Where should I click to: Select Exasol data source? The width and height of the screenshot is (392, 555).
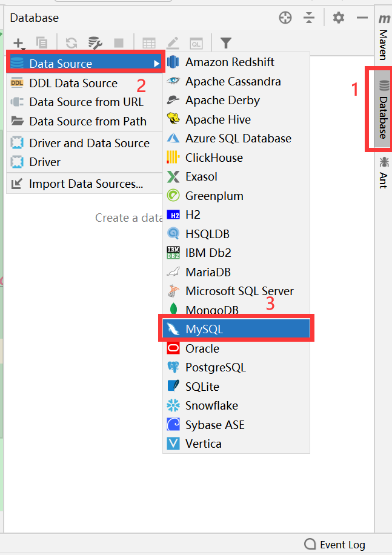click(236, 177)
